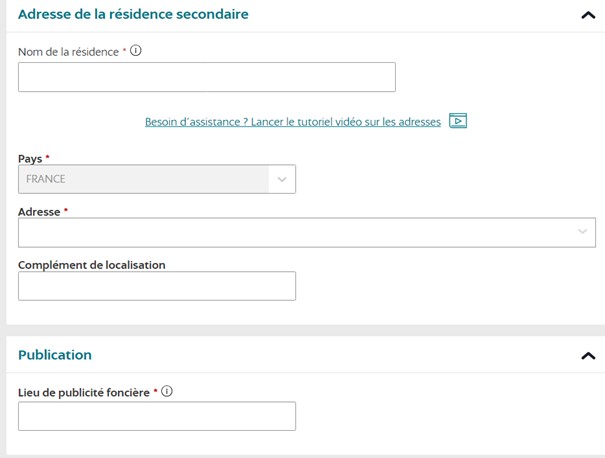
Task: Open the Pays dropdown arrow
Action: coord(282,179)
